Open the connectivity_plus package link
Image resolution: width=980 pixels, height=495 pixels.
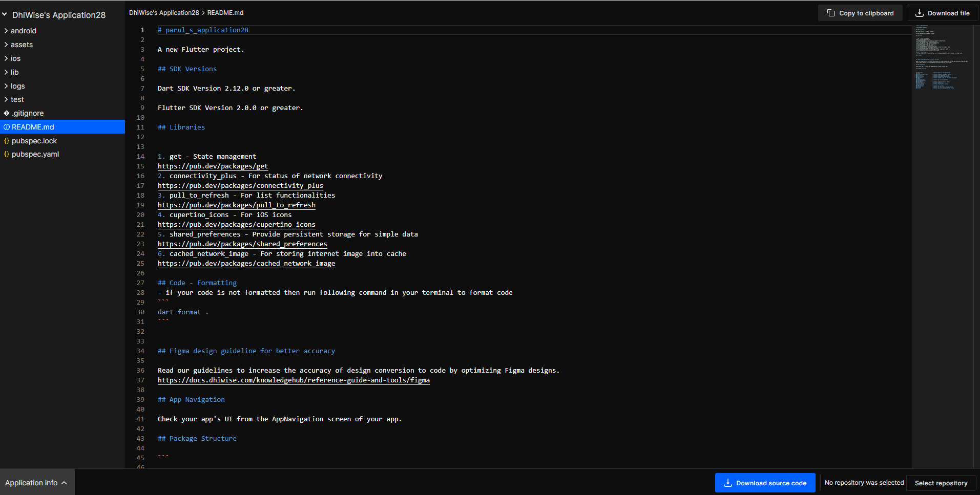pos(240,186)
